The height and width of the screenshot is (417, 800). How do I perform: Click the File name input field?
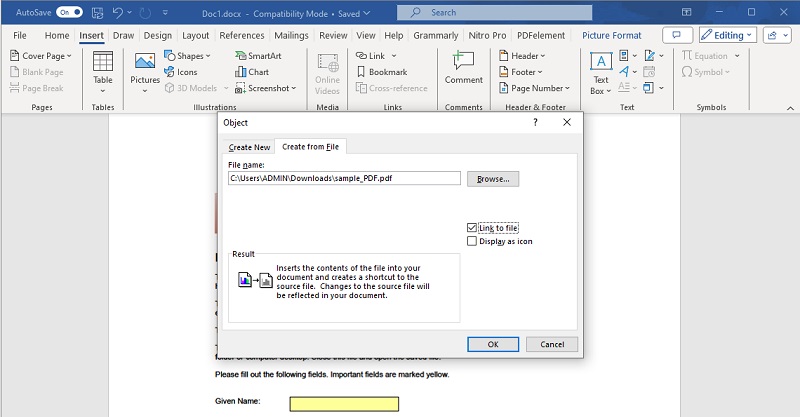tap(344, 178)
